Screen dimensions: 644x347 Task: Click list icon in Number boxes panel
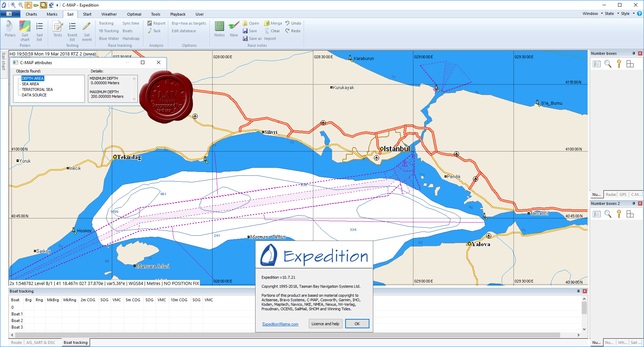(597, 64)
